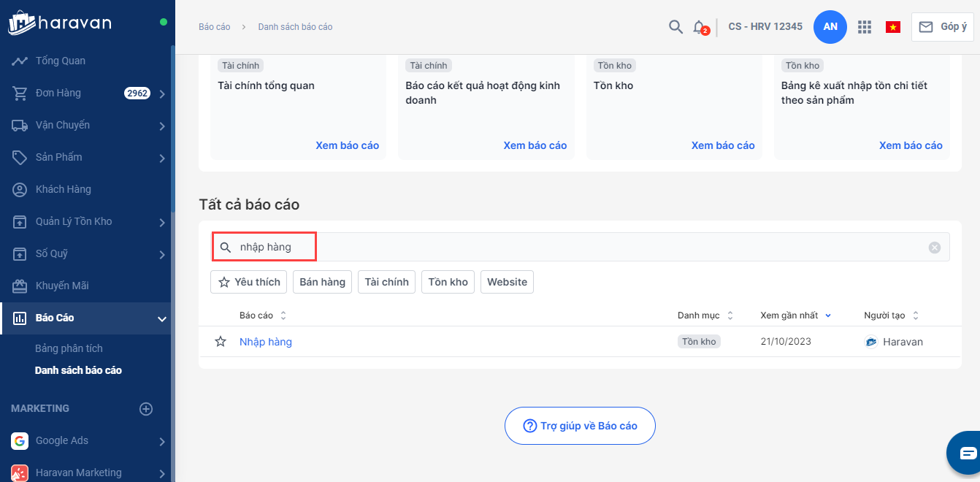Toggle the Yêu thích filter
980x482 pixels.
(249, 282)
